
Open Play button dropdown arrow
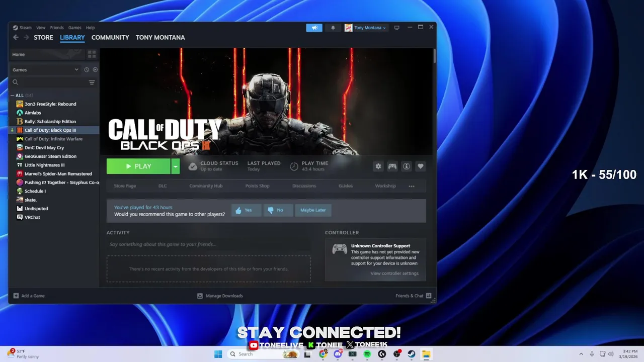[x=175, y=166]
